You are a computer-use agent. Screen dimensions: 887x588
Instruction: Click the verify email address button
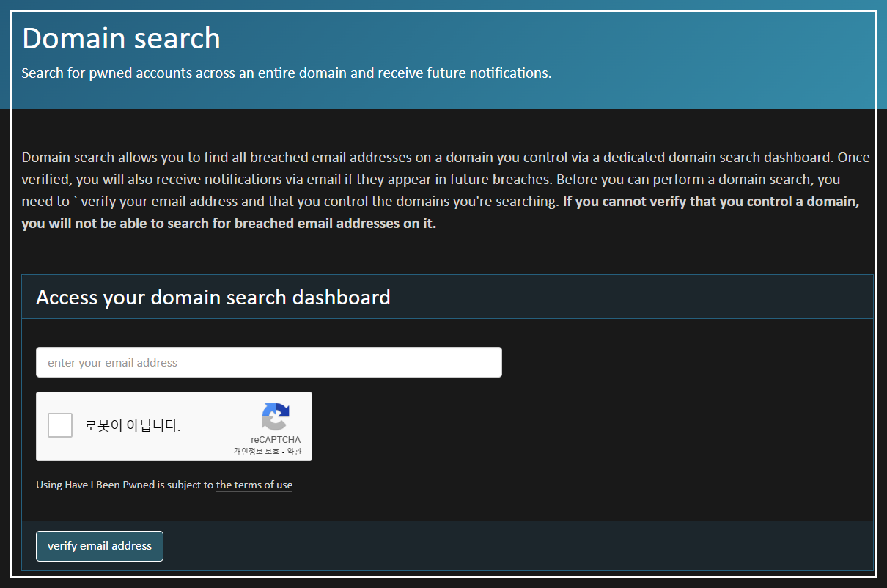click(x=100, y=546)
